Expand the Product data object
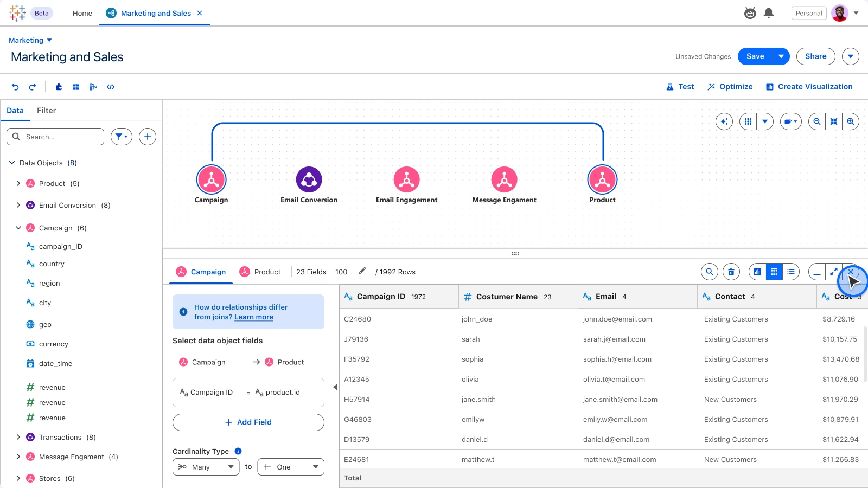 [x=18, y=183]
